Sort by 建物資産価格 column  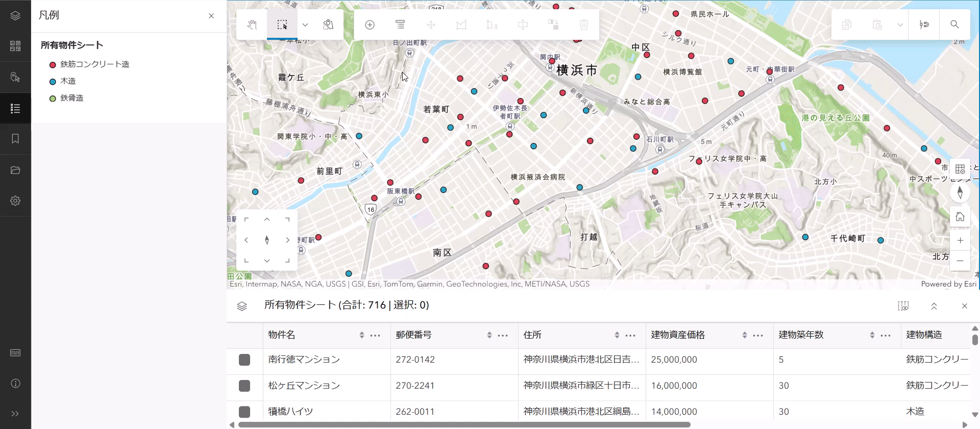pos(744,336)
